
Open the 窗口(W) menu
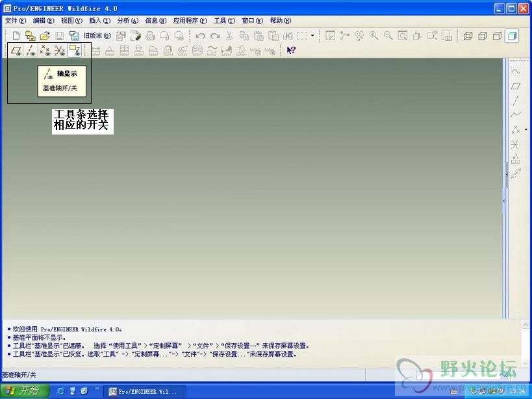253,21
